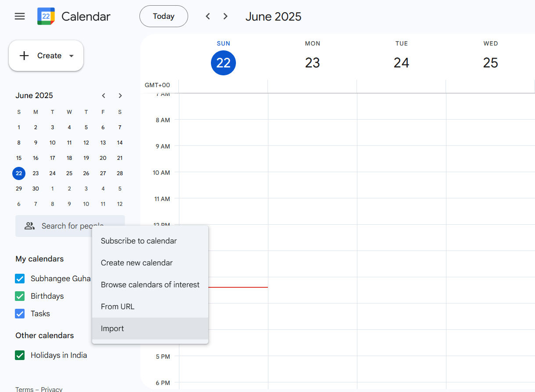Select June 26 in mini calendar

coord(86,173)
